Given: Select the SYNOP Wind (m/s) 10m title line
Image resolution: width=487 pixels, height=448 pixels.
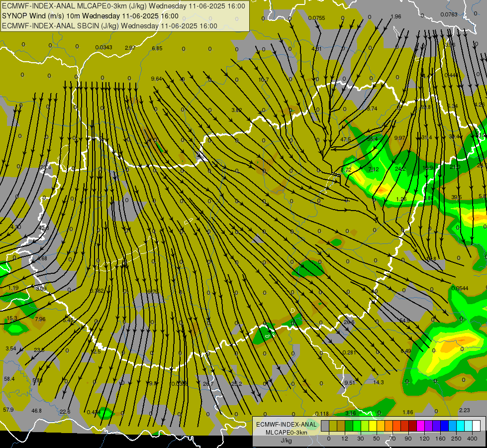Looking at the screenshot, I should (90, 16).
